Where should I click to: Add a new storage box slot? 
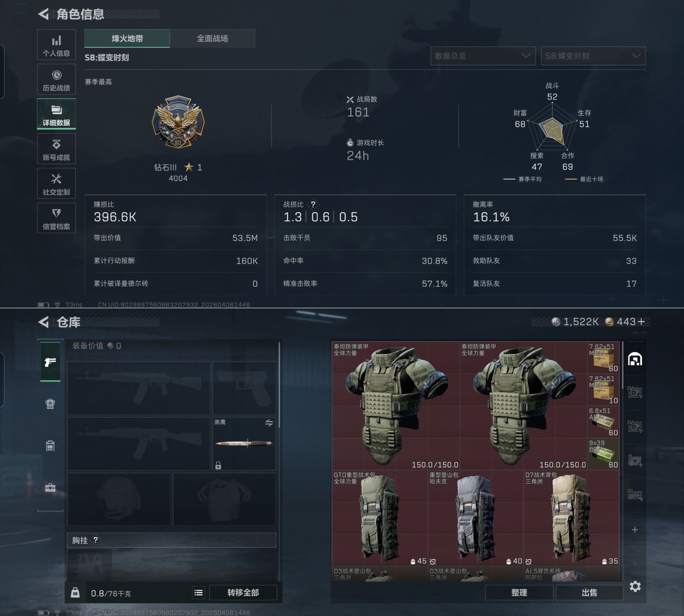tap(635, 529)
